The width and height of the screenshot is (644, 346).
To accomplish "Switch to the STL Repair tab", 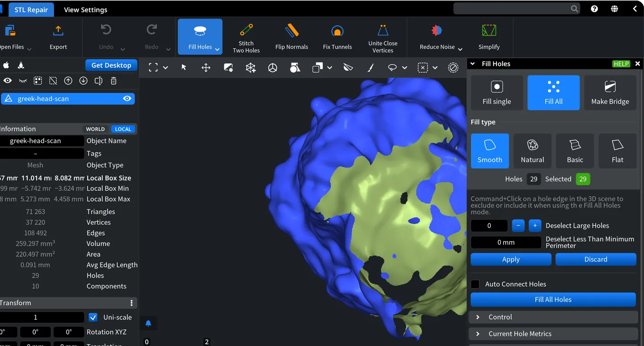I will coord(31,9).
